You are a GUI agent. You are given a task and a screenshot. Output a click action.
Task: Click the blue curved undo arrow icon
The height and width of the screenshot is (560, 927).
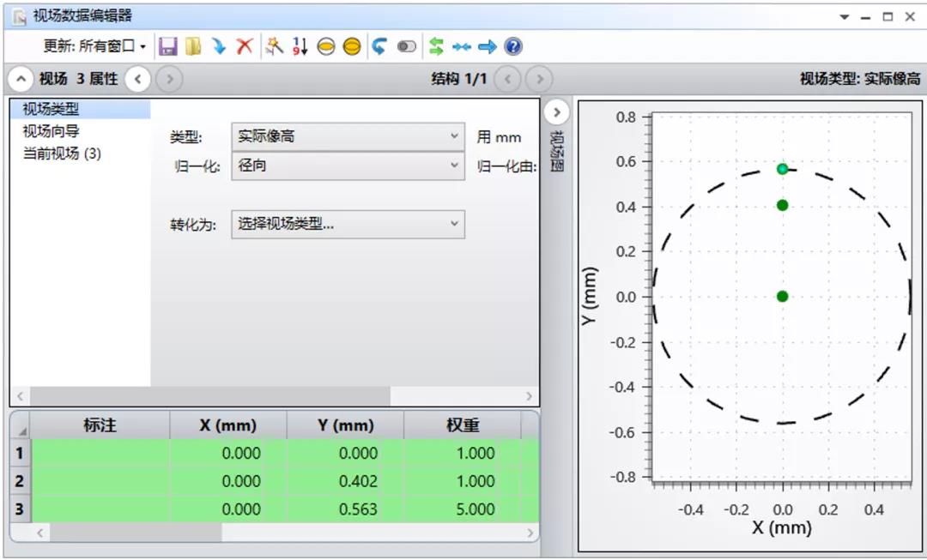click(379, 46)
